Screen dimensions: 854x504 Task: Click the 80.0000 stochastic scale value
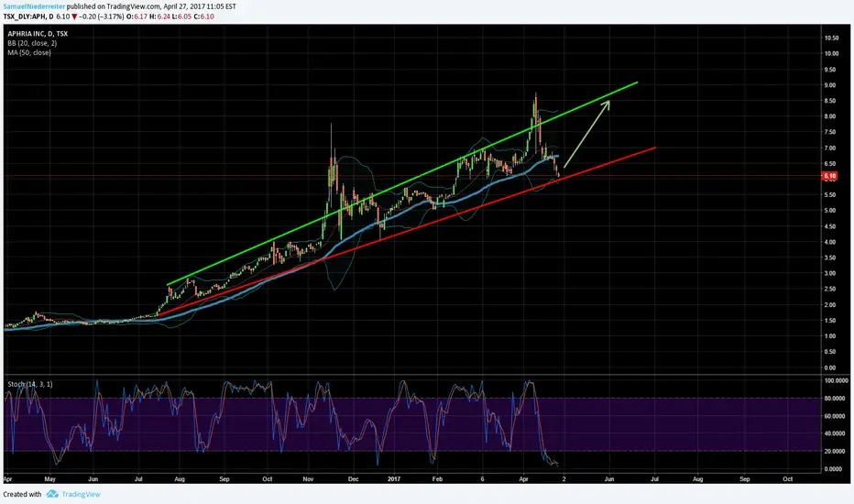[x=836, y=399]
